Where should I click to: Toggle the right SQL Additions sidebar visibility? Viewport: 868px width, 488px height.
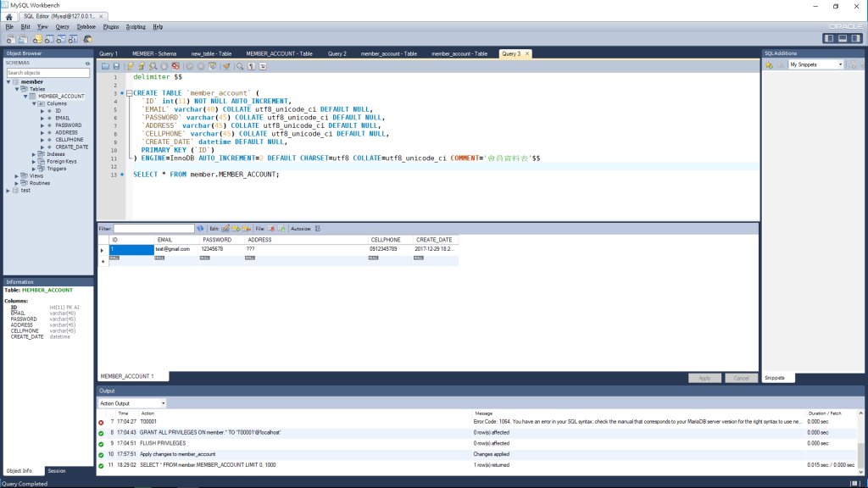[x=856, y=38]
